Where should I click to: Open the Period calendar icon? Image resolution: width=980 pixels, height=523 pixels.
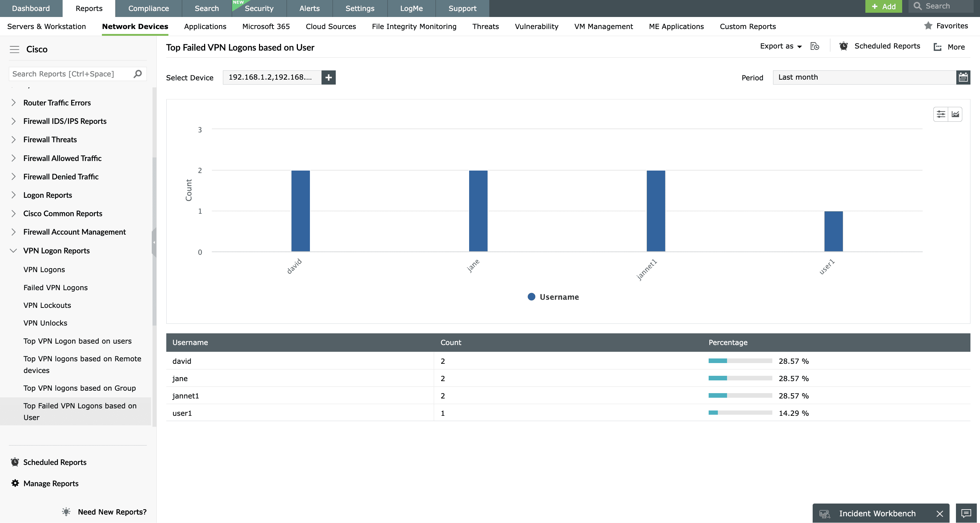[x=963, y=77]
